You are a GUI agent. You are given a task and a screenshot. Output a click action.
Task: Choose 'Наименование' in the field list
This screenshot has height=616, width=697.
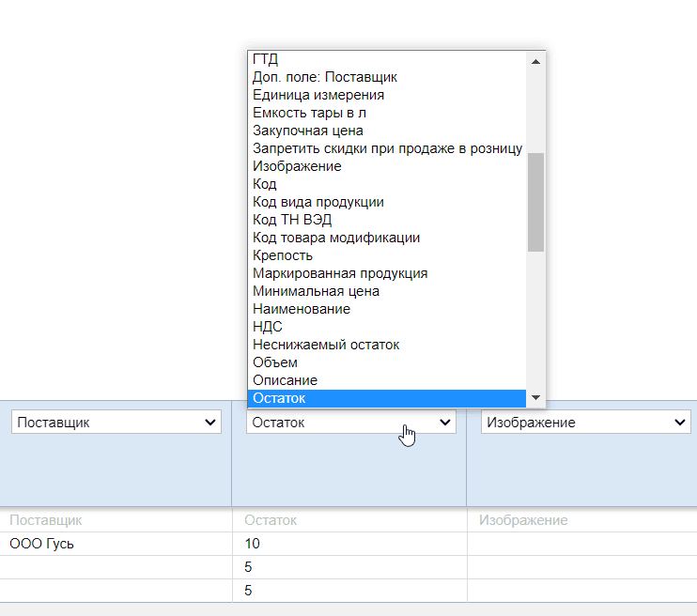(302, 309)
